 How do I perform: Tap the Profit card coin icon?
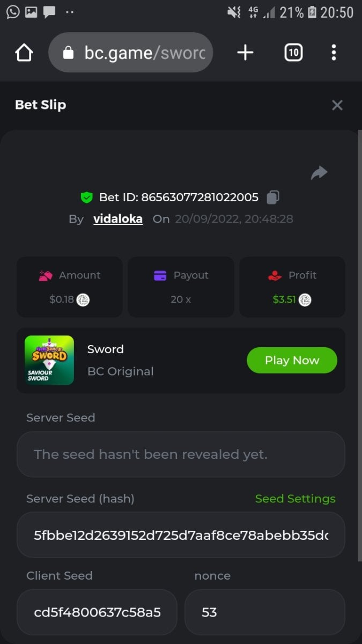pos(305,300)
